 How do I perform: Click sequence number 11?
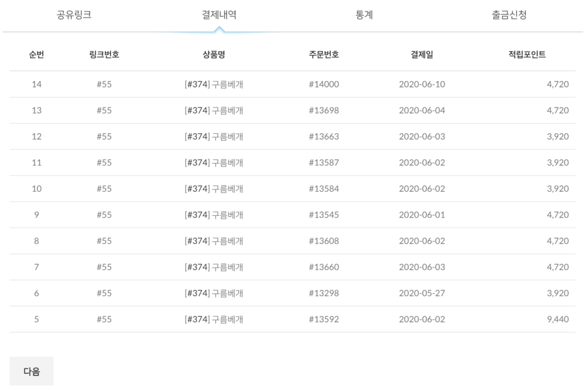click(x=36, y=162)
